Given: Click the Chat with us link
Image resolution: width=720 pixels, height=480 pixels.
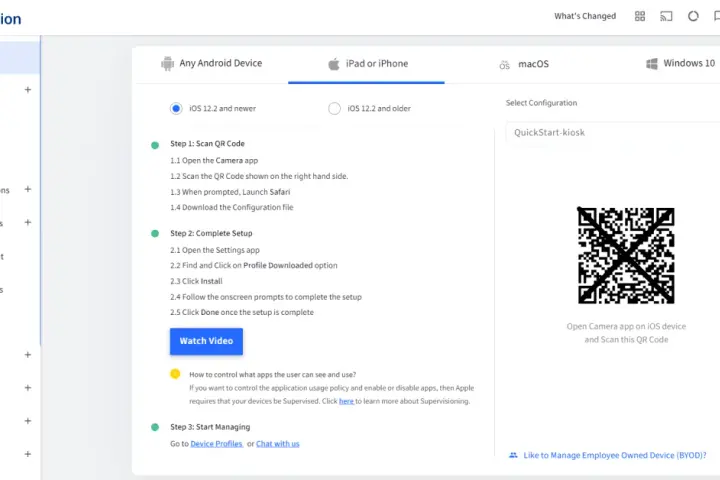Looking at the screenshot, I should click(278, 444).
